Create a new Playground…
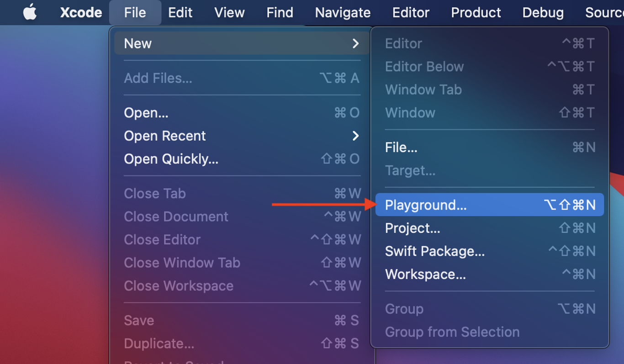624x364 pixels. (490, 205)
